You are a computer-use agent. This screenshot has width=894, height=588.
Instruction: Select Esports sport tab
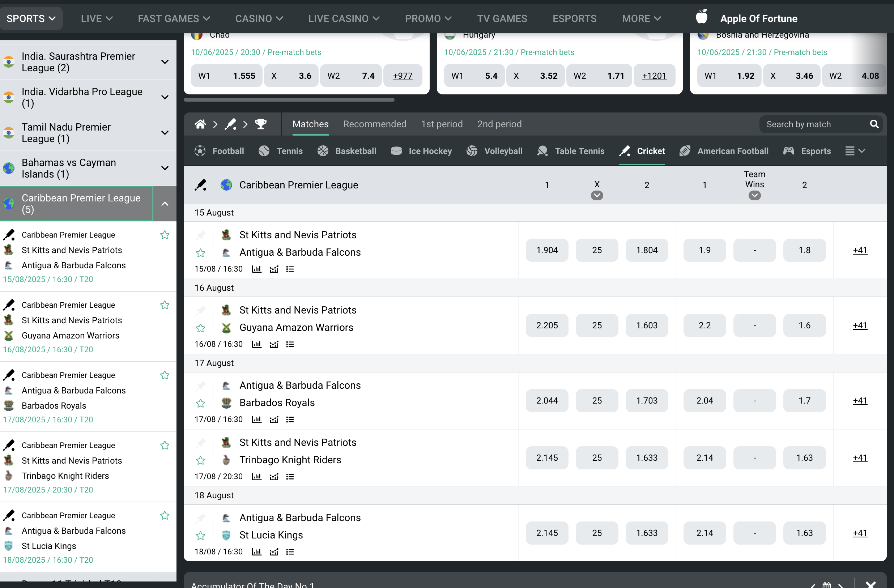807,151
